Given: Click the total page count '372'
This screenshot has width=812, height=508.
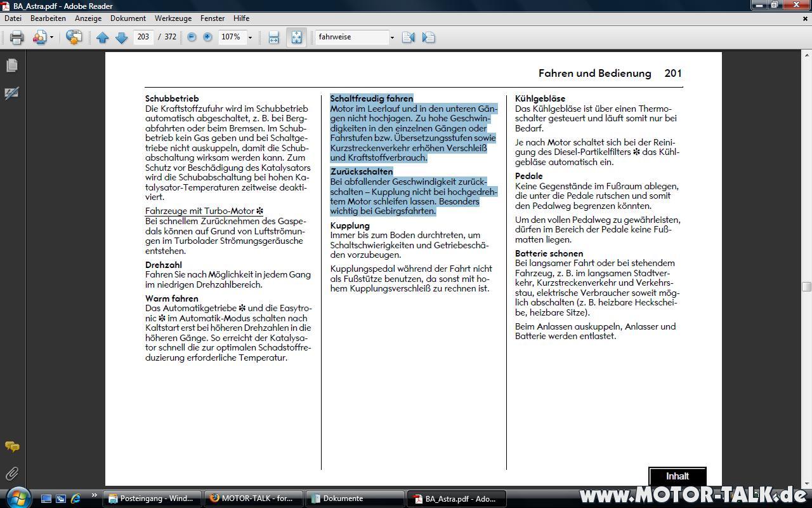Looking at the screenshot, I should click(170, 37).
